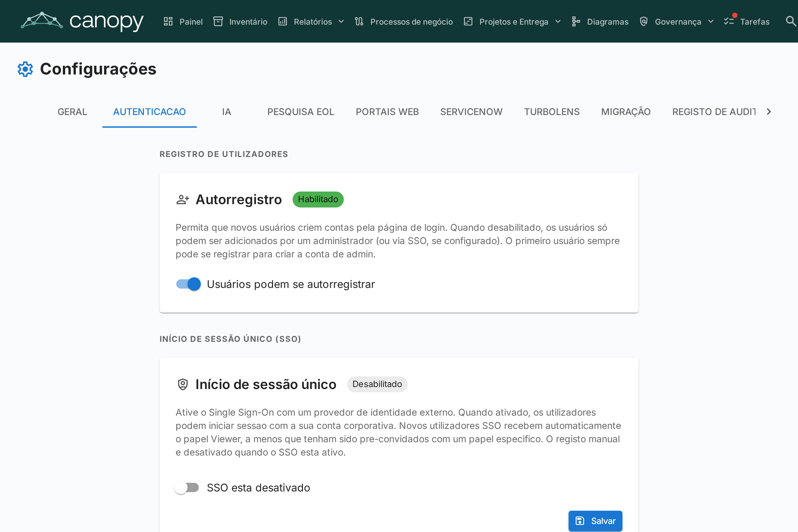Image resolution: width=798 pixels, height=532 pixels.
Task: Click the Início de sessão único card title
Action: [266, 384]
